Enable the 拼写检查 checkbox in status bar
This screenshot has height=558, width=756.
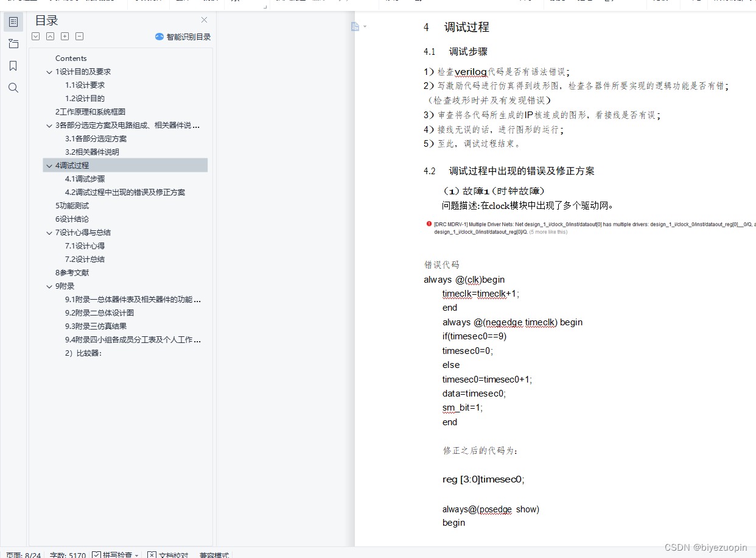pos(96,555)
